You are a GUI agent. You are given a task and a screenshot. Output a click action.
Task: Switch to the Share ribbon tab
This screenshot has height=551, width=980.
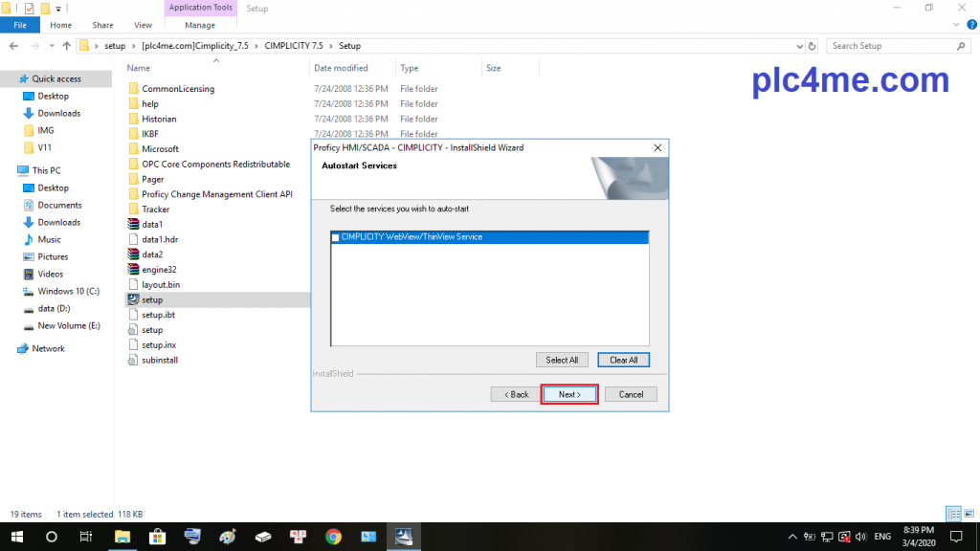click(102, 25)
